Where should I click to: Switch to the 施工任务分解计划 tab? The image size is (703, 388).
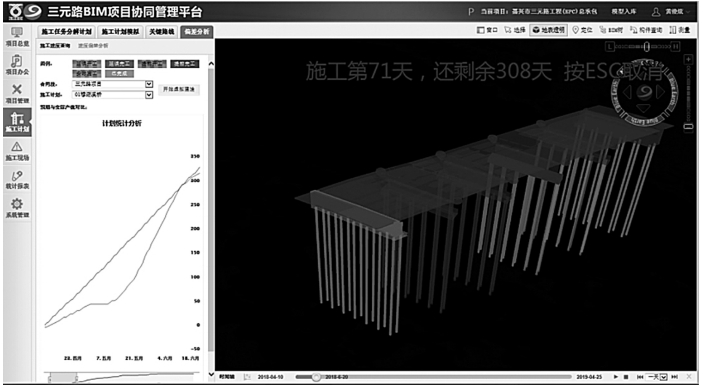[67, 32]
